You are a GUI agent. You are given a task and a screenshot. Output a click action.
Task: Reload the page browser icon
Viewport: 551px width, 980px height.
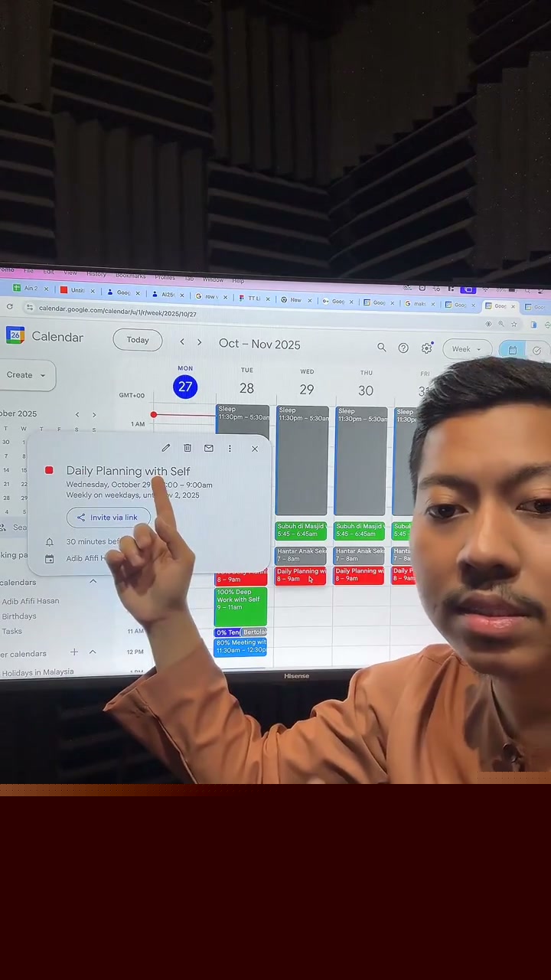(x=9, y=307)
